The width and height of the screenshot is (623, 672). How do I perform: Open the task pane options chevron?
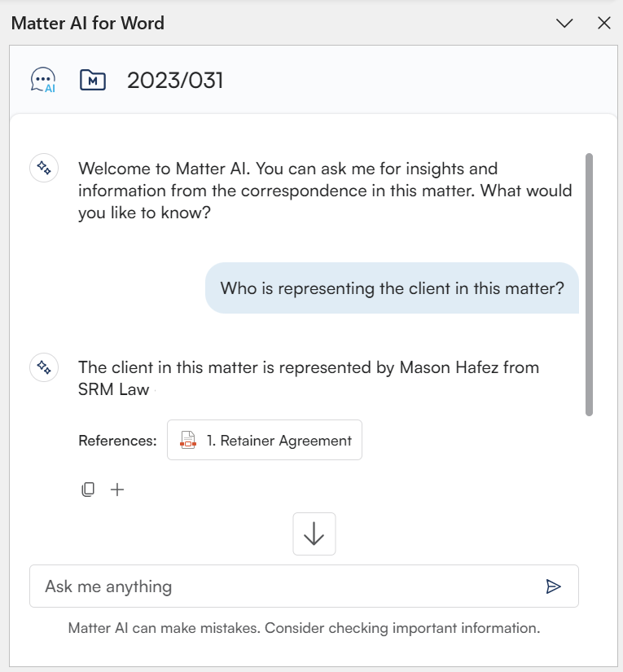pyautogui.click(x=564, y=23)
